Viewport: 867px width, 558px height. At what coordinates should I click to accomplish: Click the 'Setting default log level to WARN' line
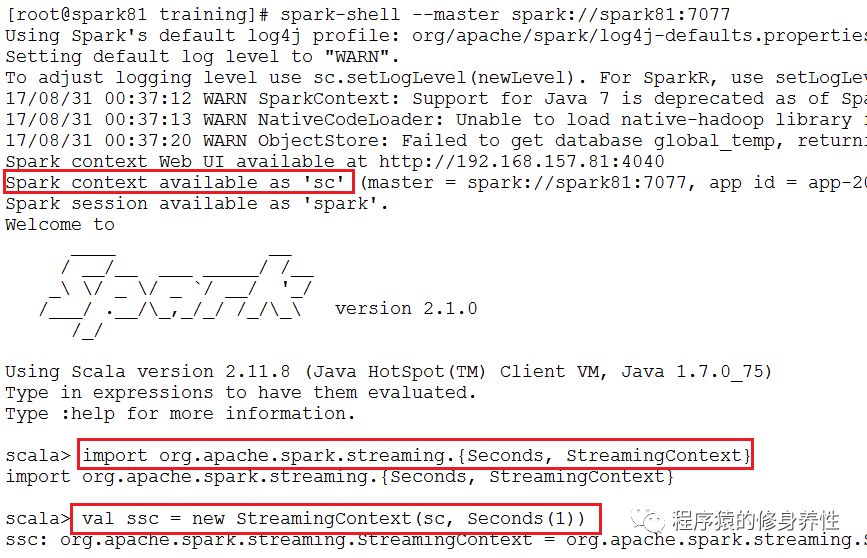coord(202,56)
